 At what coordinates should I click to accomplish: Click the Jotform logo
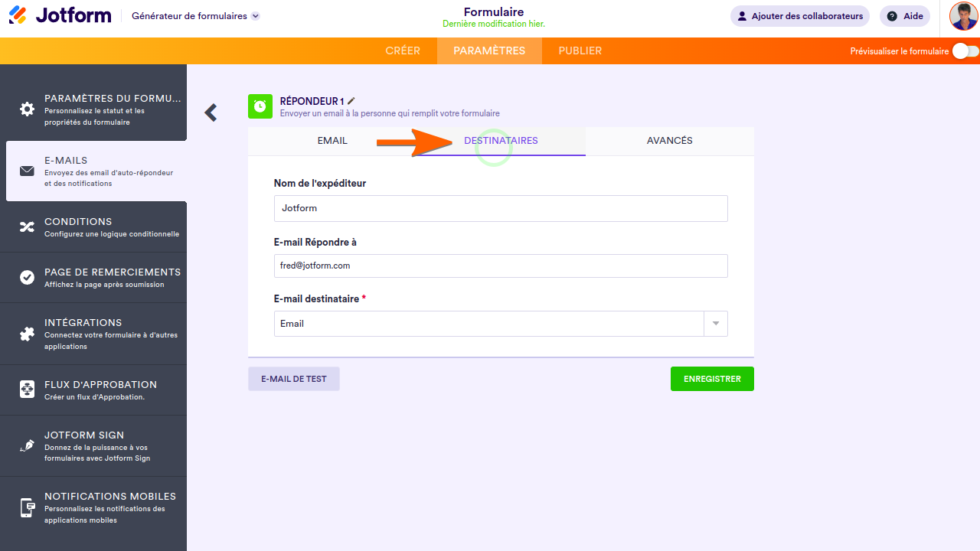60,15
